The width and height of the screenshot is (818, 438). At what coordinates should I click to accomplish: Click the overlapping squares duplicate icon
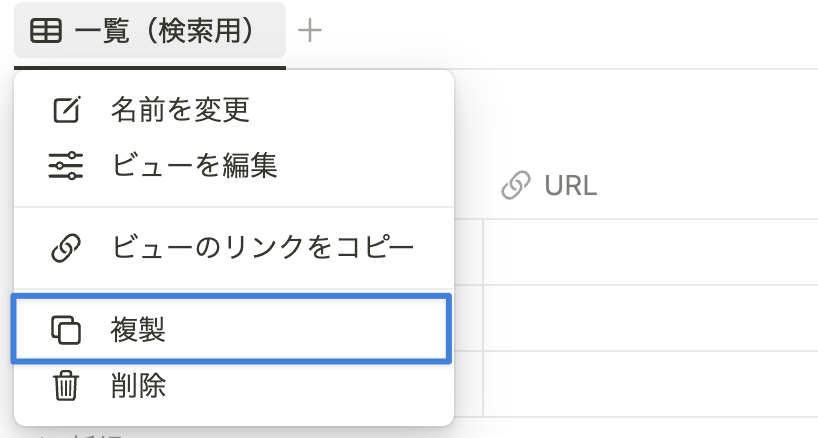pyautogui.click(x=66, y=330)
